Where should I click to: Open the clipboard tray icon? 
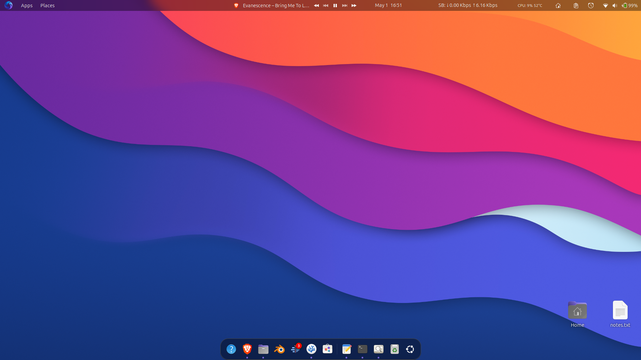[x=576, y=5]
